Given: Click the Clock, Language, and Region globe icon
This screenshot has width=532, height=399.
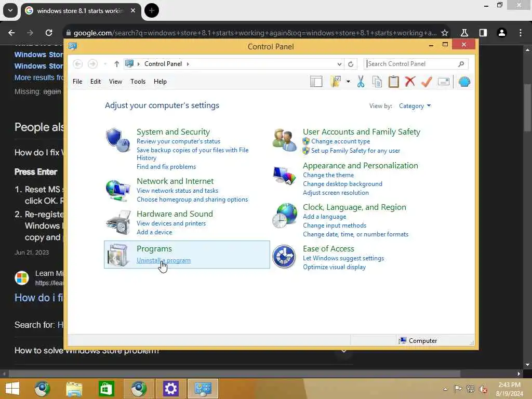Looking at the screenshot, I should (x=284, y=216).
